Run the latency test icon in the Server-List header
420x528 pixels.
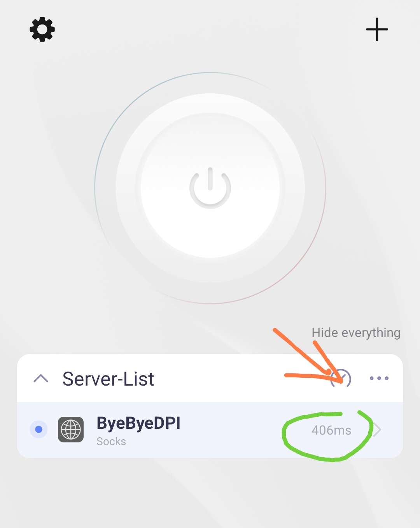[341, 379]
